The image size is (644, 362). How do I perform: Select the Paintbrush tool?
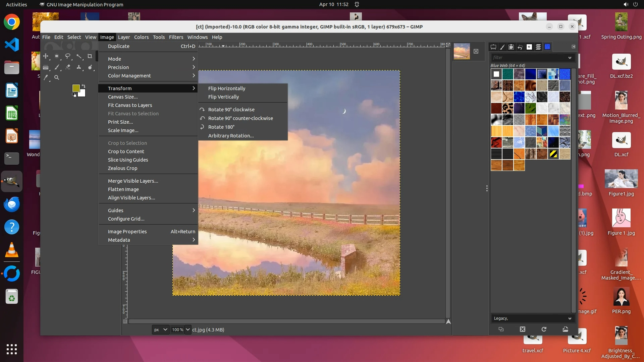(x=57, y=67)
